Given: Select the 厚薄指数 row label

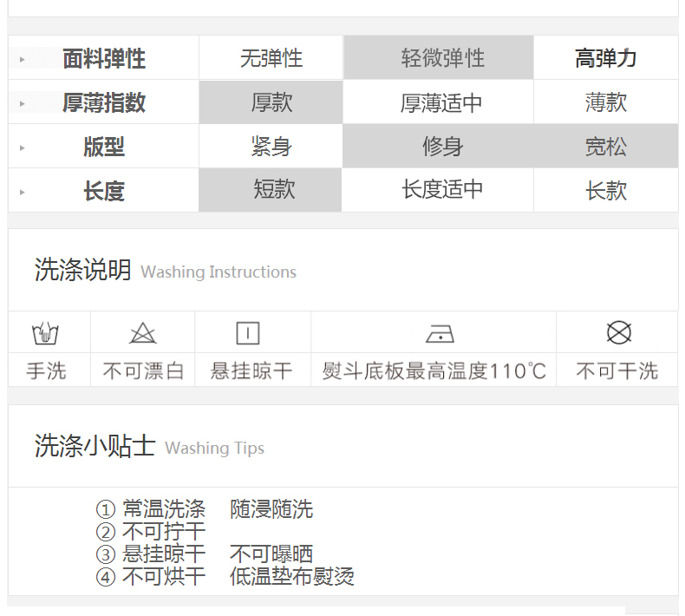Looking at the screenshot, I should (104, 102).
